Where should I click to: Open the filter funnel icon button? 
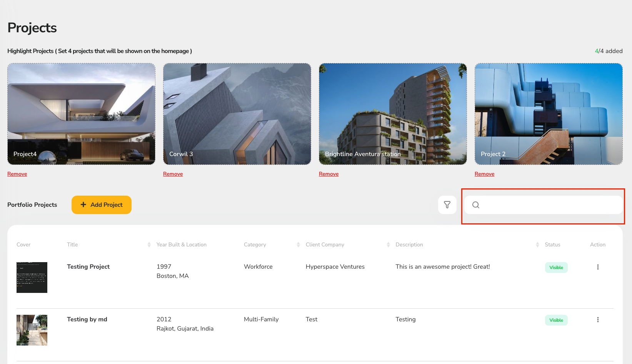pyautogui.click(x=447, y=205)
